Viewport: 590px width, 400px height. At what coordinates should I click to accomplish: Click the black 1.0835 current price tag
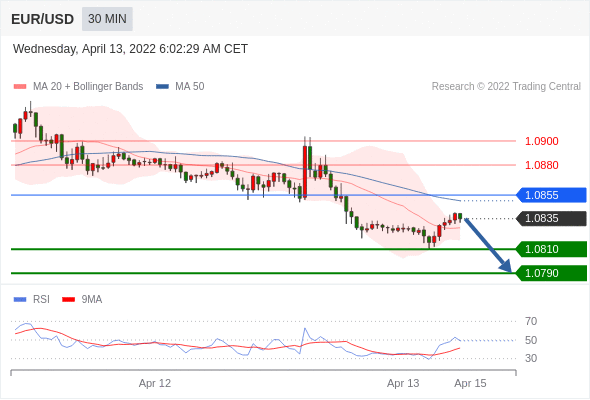click(551, 219)
